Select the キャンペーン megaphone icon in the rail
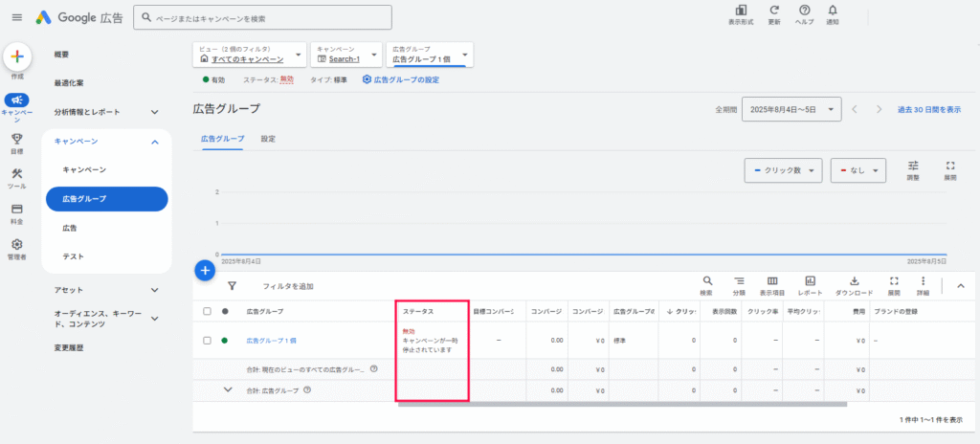The image size is (980, 444). coord(17,100)
